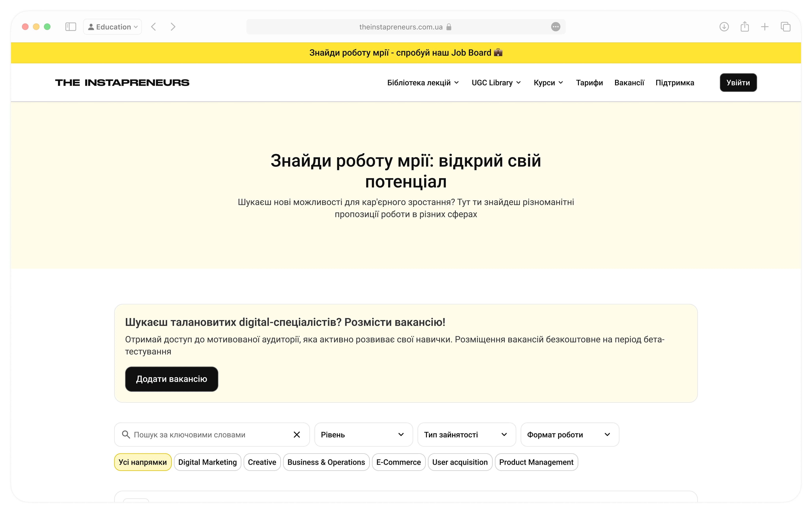Expand the Формат роботи dropdown
The width and height of the screenshot is (812, 513).
point(569,435)
